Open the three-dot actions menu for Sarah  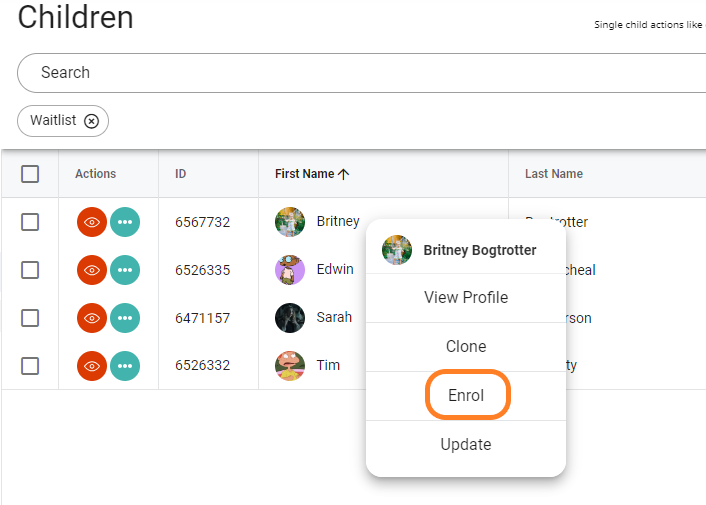[x=125, y=318]
